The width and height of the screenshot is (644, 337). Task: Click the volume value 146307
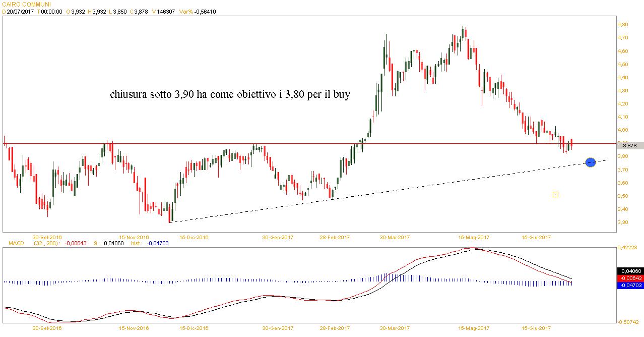166,12
